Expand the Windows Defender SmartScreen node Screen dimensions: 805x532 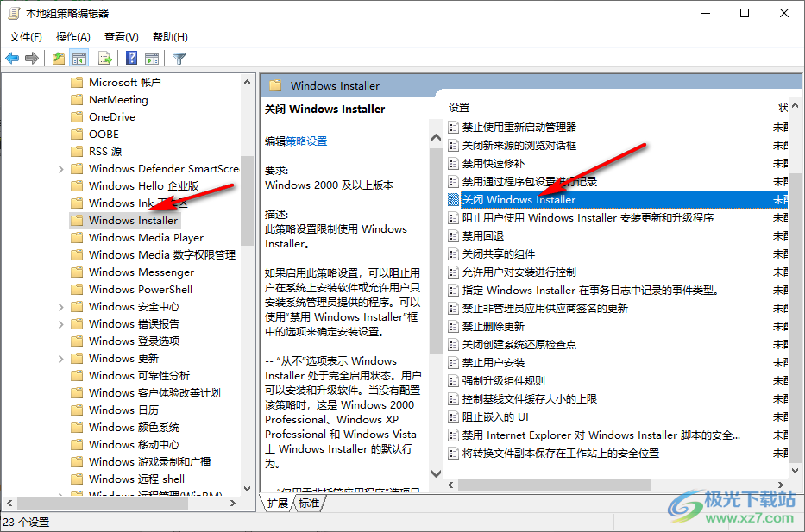(60, 169)
